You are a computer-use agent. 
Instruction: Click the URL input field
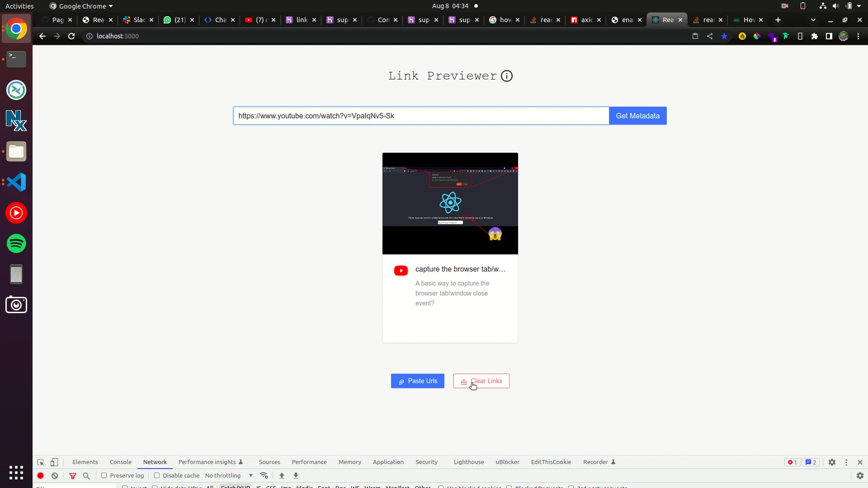pos(421,116)
